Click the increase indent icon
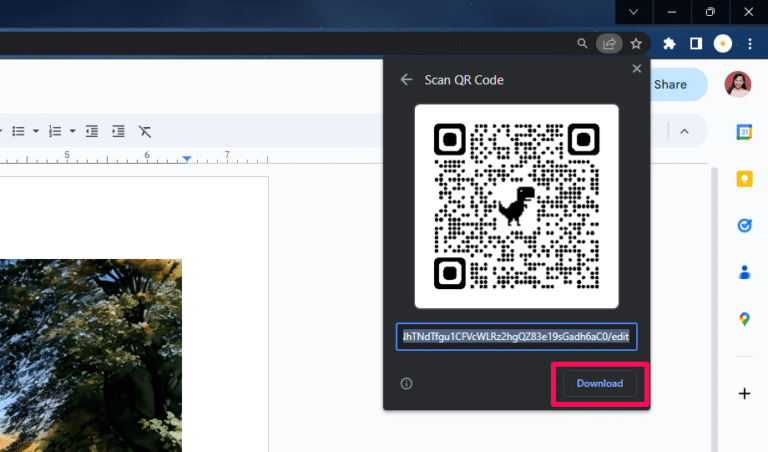Viewport: 768px width, 452px height. [x=118, y=131]
